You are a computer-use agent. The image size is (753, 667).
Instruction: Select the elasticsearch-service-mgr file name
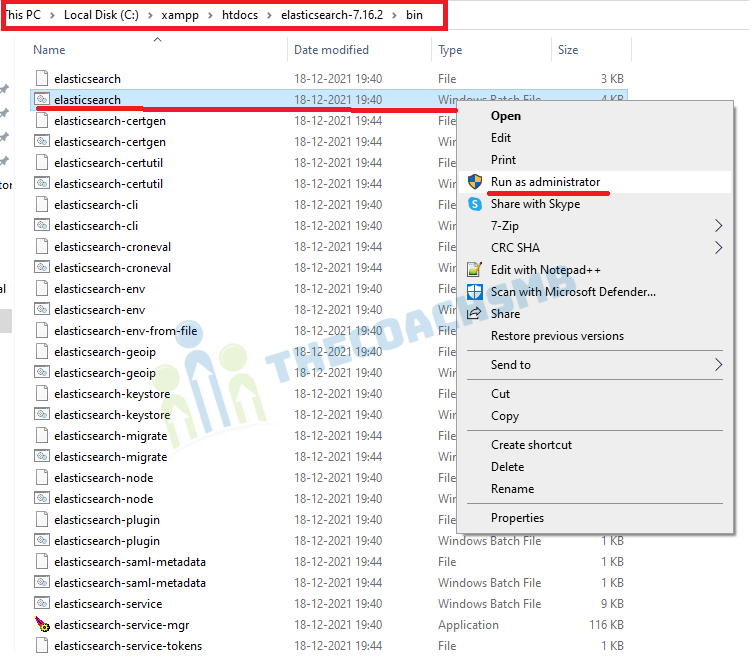(x=121, y=625)
